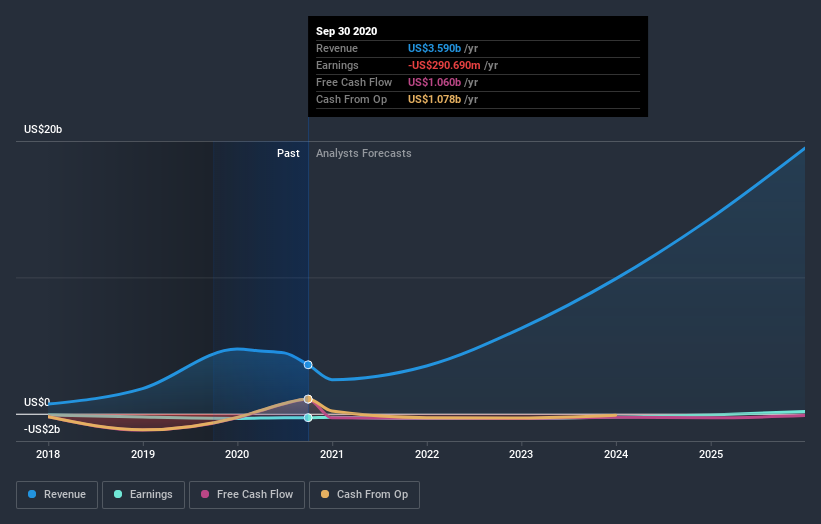Click the US$20b y-axis label

click(43, 129)
